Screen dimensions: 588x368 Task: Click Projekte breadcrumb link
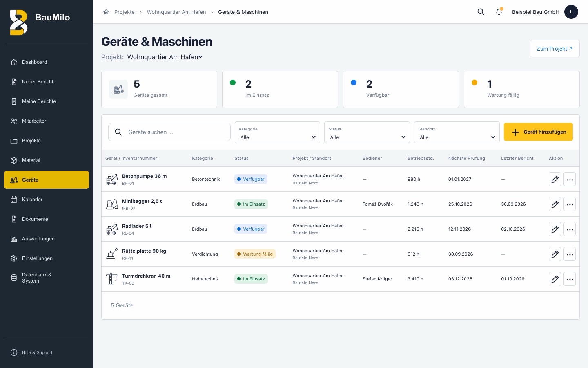pyautogui.click(x=125, y=12)
